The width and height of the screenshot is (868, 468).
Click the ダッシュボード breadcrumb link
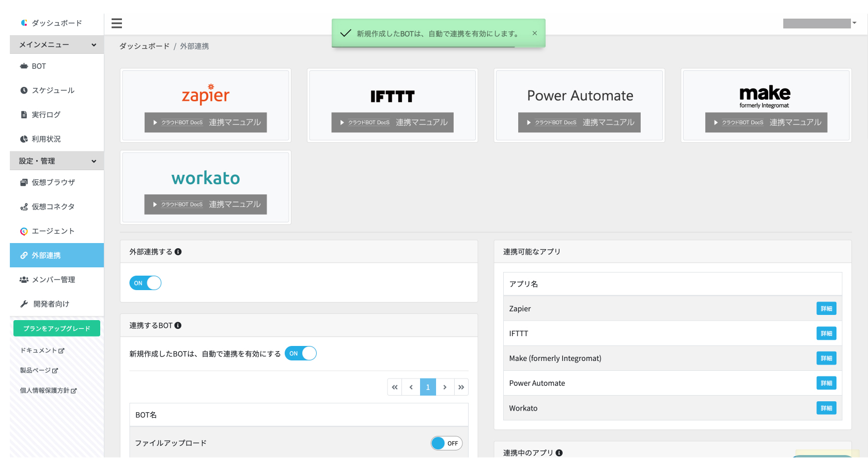click(145, 46)
